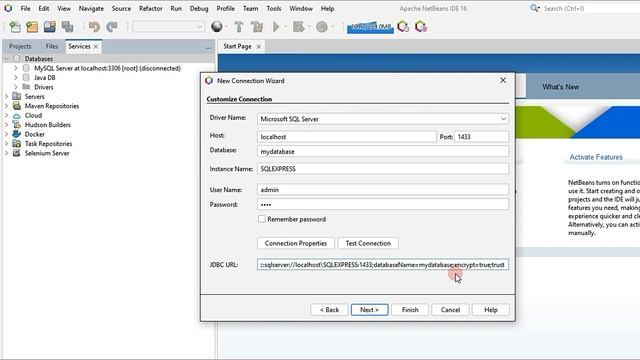Click the Redo toolbar icon

click(111, 27)
